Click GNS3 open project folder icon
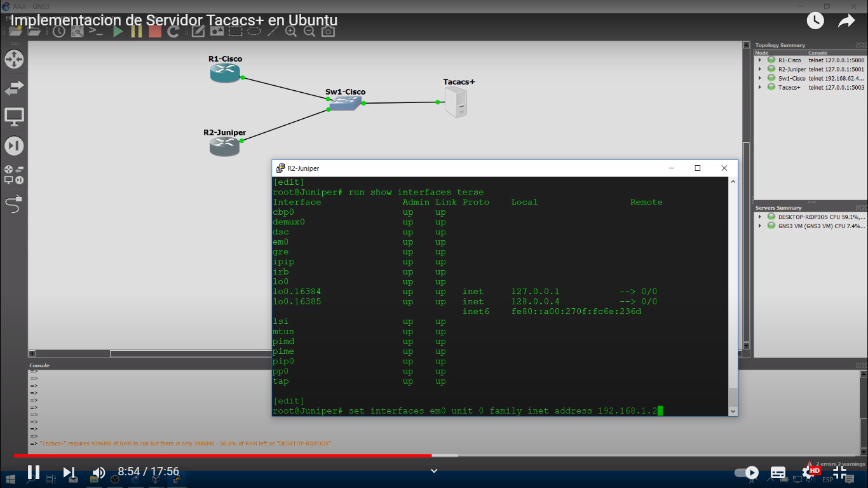The height and width of the screenshot is (488, 868). tap(34, 30)
